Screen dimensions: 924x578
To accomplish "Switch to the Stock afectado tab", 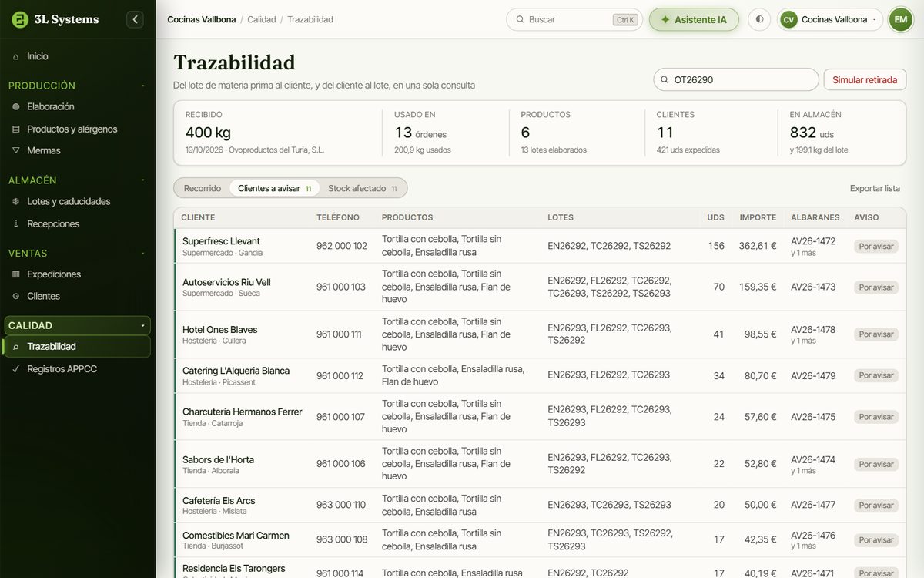I will tap(363, 188).
